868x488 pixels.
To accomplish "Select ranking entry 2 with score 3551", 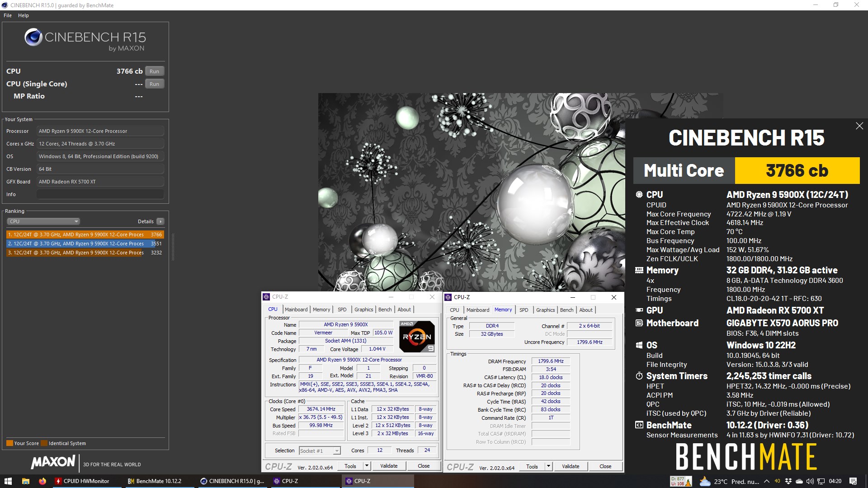I will pos(85,244).
